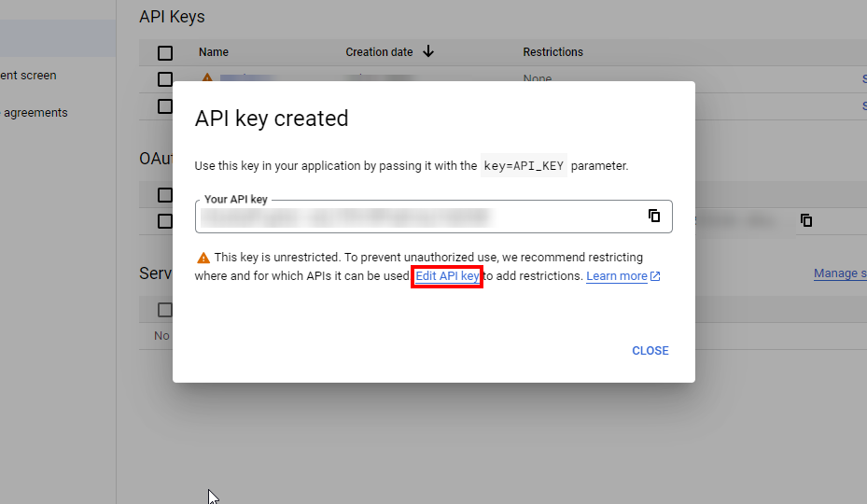Click the Your API key text field
Screen dimensions: 867x504
coord(420,217)
